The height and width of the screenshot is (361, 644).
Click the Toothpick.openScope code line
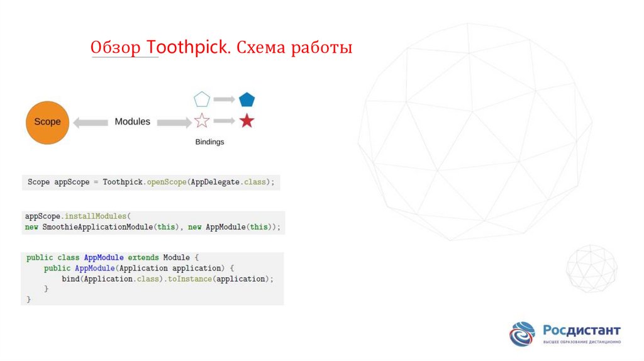[151, 182]
